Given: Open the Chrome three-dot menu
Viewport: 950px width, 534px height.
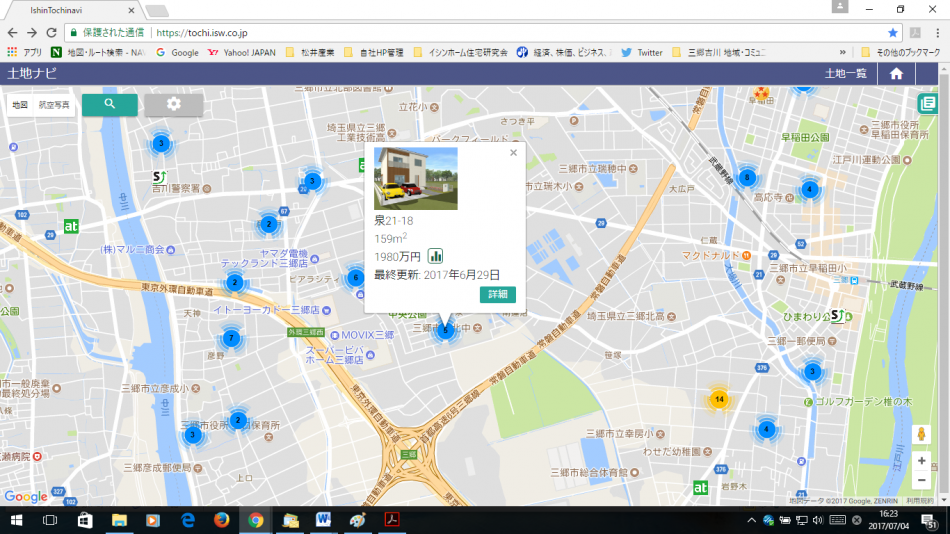Looking at the screenshot, I should click(x=938, y=33).
